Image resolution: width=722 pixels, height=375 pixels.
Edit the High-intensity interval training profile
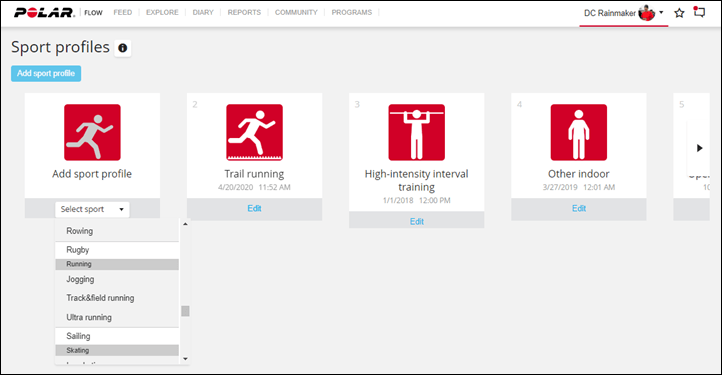click(x=417, y=222)
